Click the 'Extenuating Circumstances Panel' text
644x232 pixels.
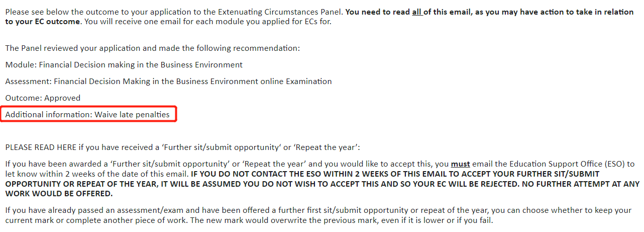tap(280, 12)
